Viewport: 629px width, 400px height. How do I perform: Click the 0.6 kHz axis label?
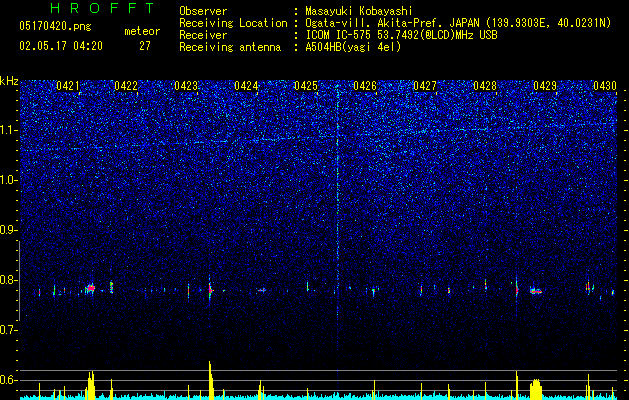pyautogui.click(x=8, y=380)
